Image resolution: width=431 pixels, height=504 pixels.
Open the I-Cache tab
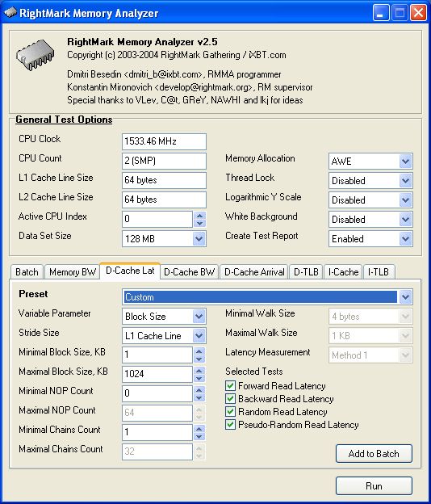pyautogui.click(x=343, y=272)
